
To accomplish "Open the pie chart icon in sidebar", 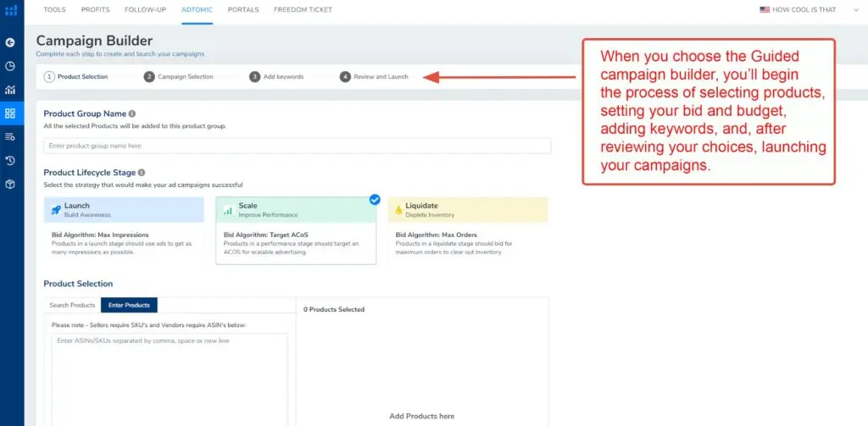I will (10, 65).
